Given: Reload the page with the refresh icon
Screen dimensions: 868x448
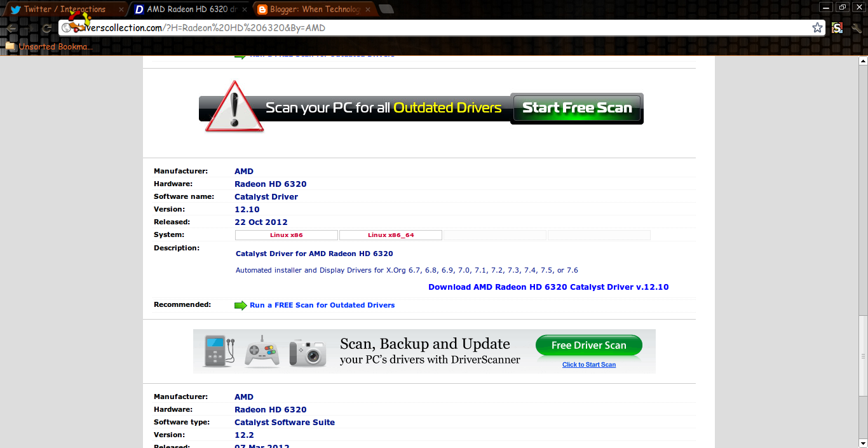Looking at the screenshot, I should point(46,28).
